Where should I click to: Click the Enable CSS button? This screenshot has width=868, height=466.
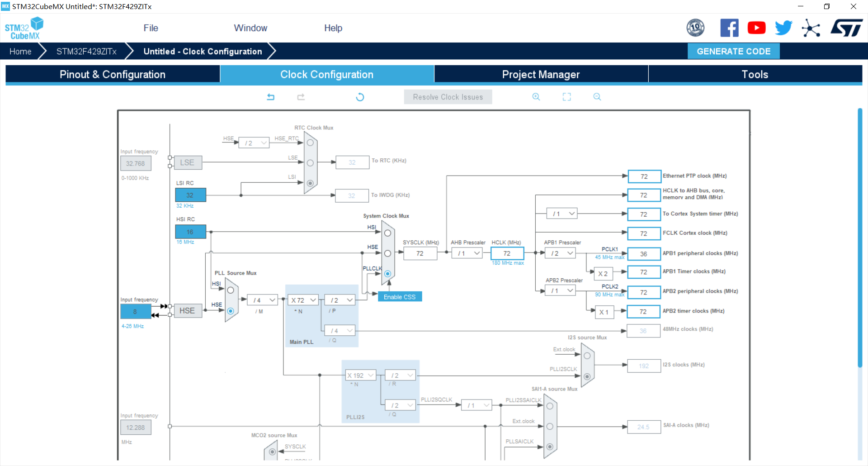point(400,297)
